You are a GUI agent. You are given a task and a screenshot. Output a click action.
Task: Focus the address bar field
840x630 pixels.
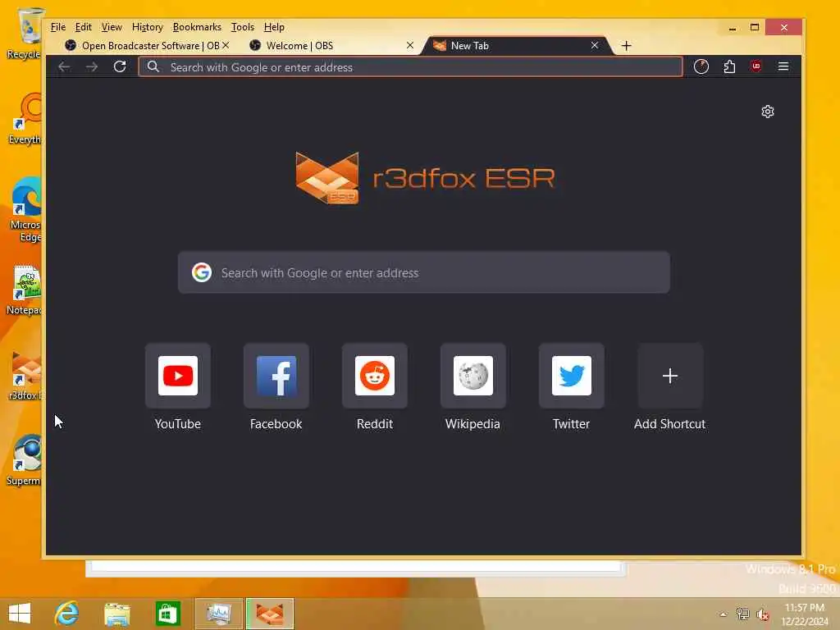tap(410, 67)
